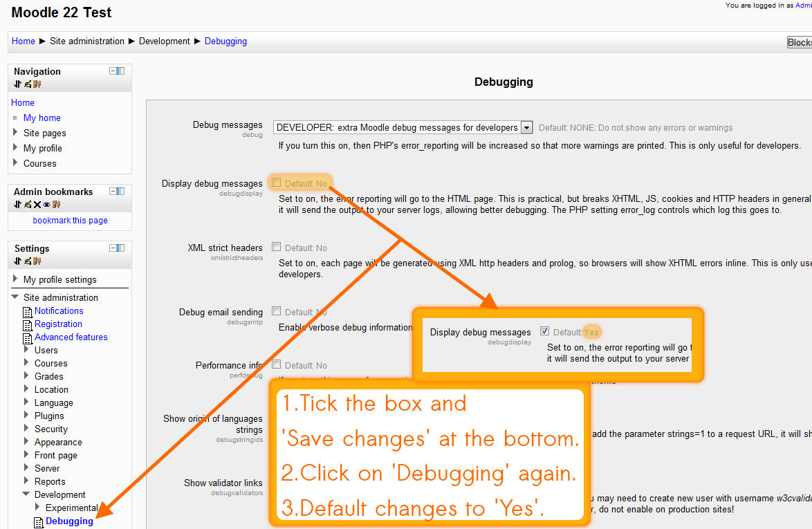Click Home in the breadcrumb trail
The image size is (812, 529).
click(24, 41)
